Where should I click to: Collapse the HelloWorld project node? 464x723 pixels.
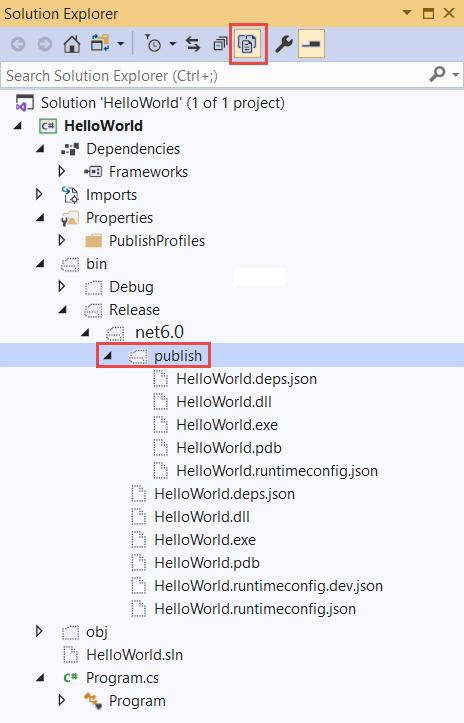pyautogui.click(x=18, y=126)
